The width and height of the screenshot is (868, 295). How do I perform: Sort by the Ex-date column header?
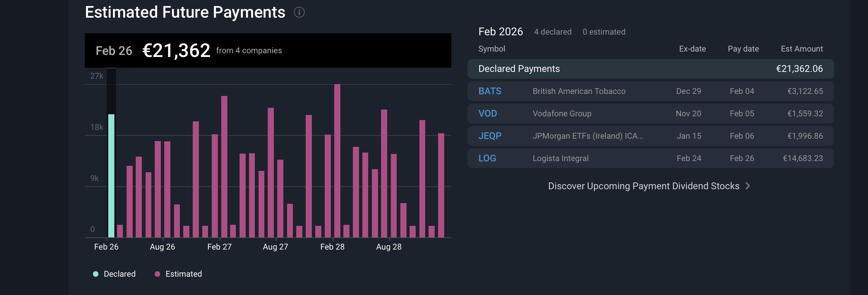coord(692,49)
